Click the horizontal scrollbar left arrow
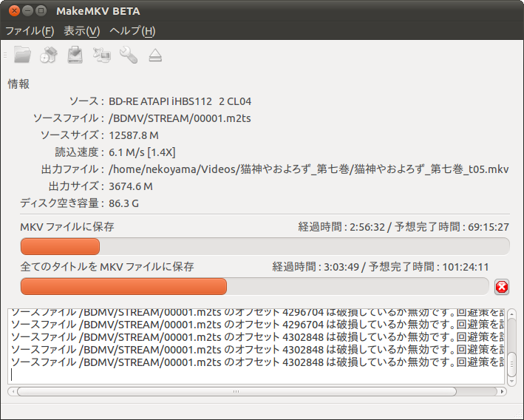The image size is (524, 420). tap(13, 391)
